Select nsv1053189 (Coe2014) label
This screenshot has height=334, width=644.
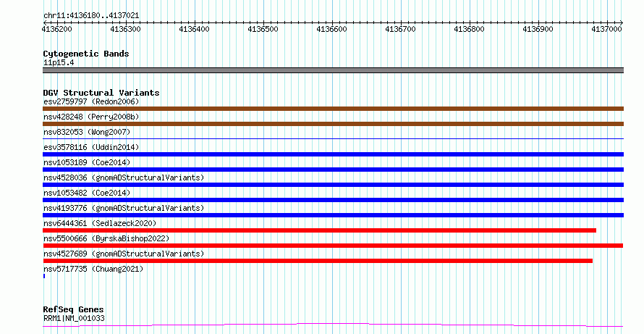coord(87,162)
